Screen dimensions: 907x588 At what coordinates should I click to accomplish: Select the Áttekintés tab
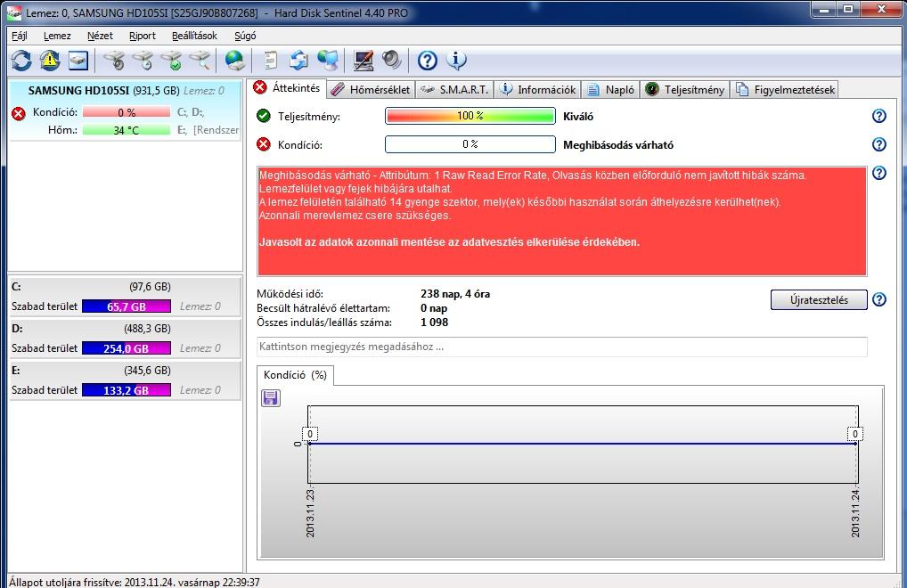288,88
